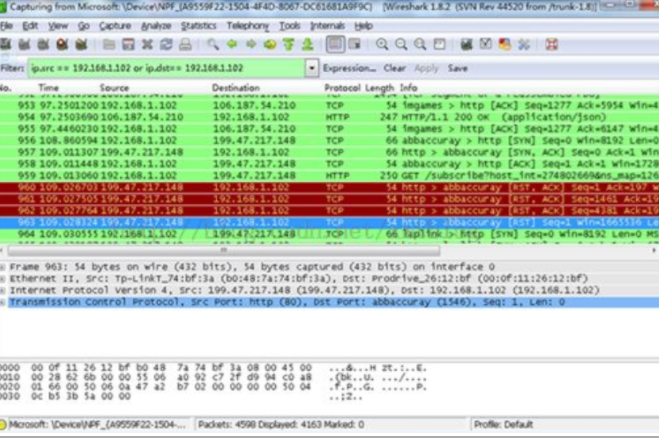Print packets toolbar icon

pos(185,45)
